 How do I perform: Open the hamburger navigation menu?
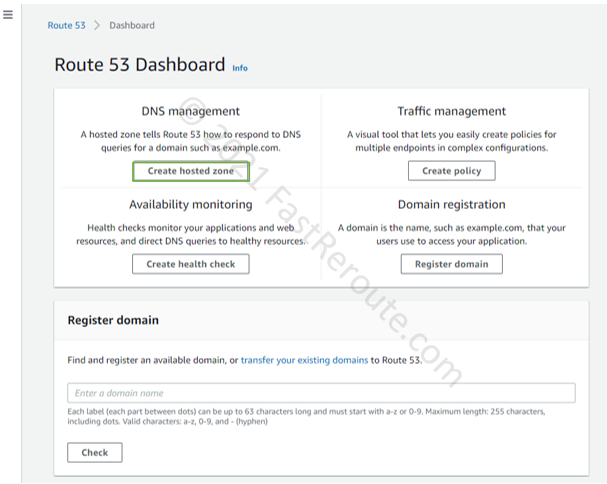(8, 15)
